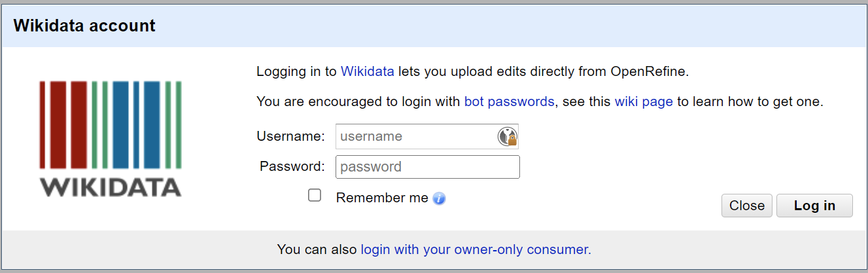Click the Password: label
The width and height of the screenshot is (868, 273).
pos(292,166)
